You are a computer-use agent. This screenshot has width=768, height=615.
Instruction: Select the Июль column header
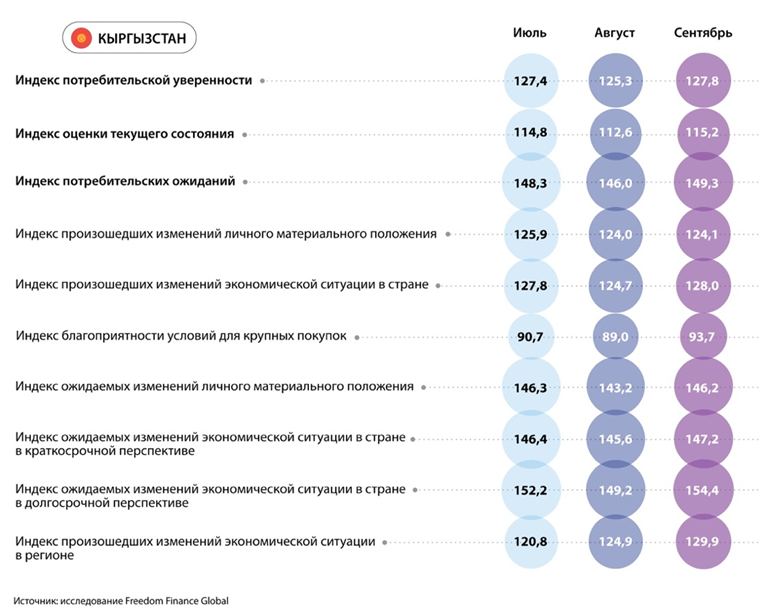click(530, 33)
